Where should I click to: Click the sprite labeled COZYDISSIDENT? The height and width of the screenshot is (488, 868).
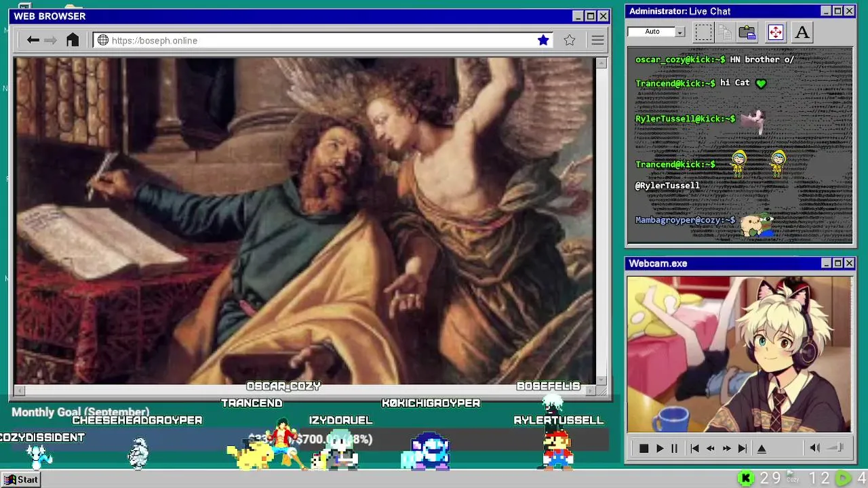39,456
